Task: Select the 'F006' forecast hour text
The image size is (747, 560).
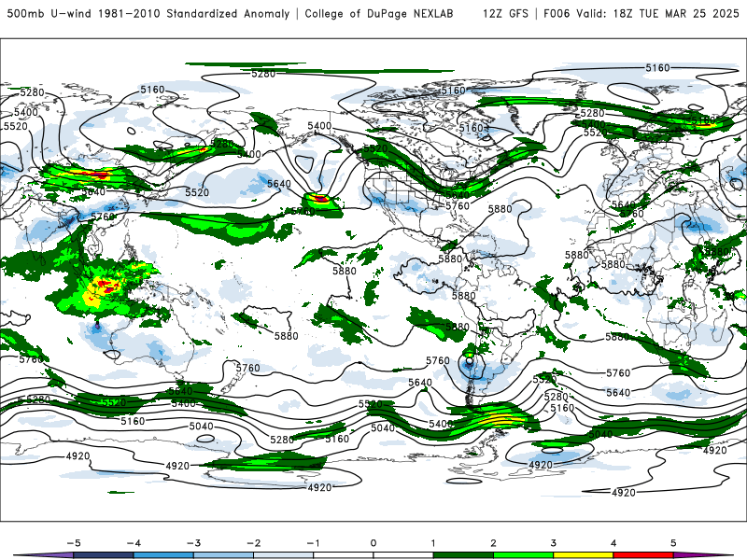Action: click(x=557, y=14)
